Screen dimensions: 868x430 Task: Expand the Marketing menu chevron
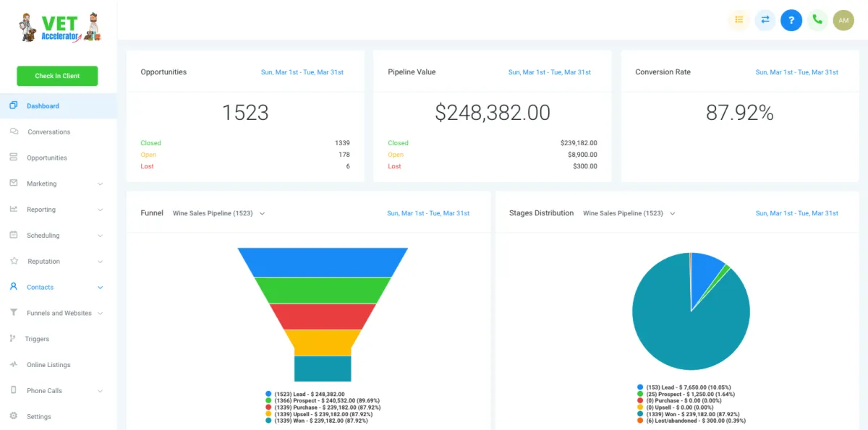coord(100,184)
